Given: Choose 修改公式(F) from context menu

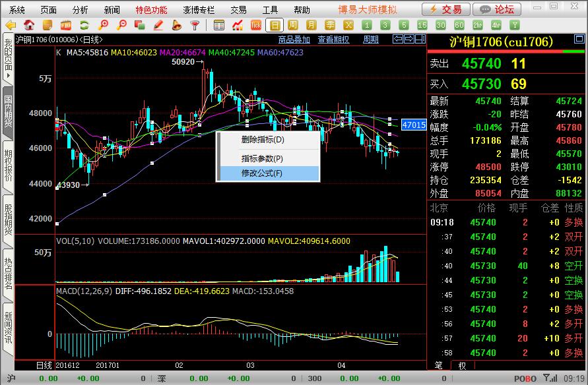Looking at the screenshot, I should click(261, 173).
